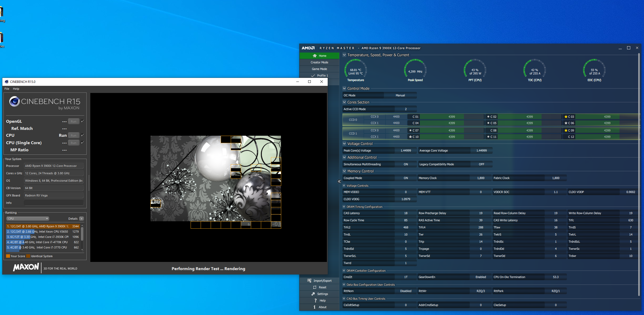The width and height of the screenshot is (644, 315).
Task: Toggle Coupled Mode ON value
Action: tap(406, 178)
